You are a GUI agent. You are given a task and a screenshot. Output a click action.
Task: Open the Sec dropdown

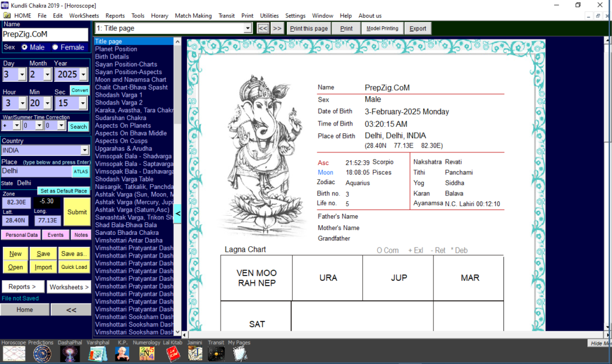[x=82, y=103]
